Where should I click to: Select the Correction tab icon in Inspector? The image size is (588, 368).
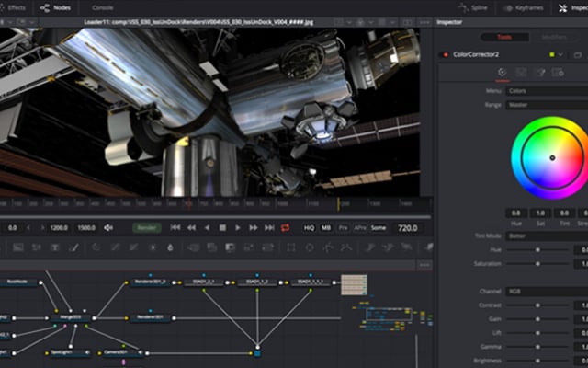pos(503,72)
